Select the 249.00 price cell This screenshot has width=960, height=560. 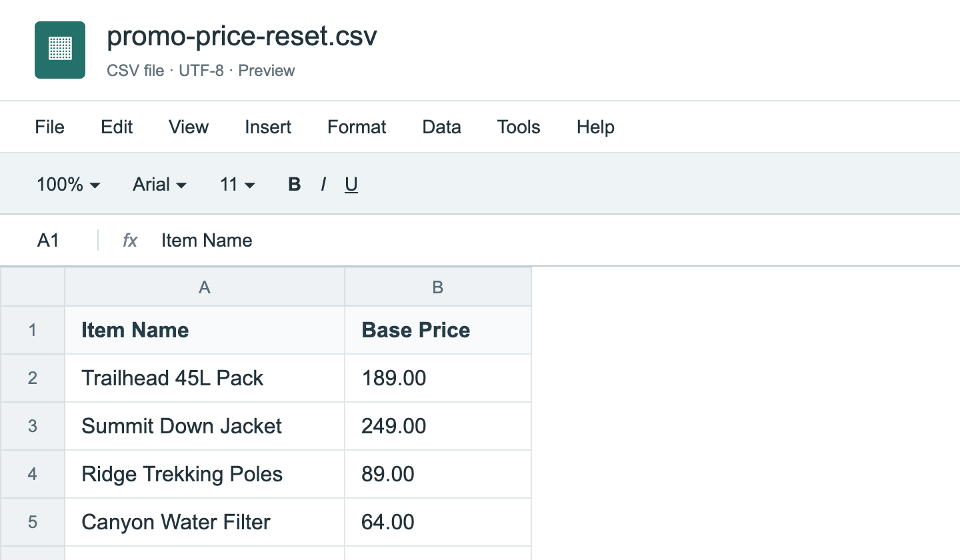pyautogui.click(x=438, y=426)
